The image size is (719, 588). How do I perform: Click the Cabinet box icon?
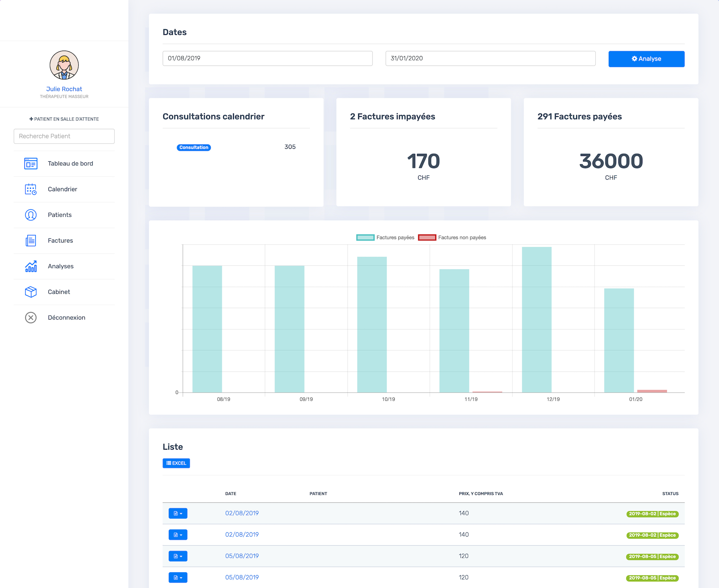click(x=31, y=292)
